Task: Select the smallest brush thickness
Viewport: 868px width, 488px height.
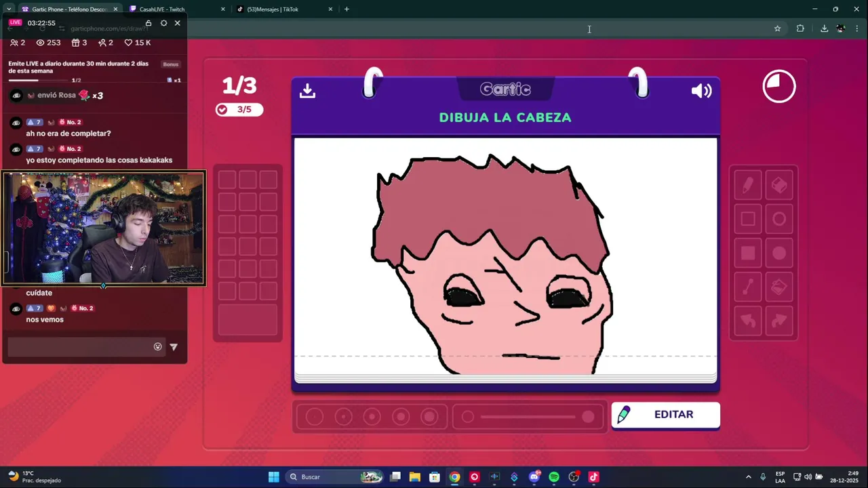Action: pos(315,417)
